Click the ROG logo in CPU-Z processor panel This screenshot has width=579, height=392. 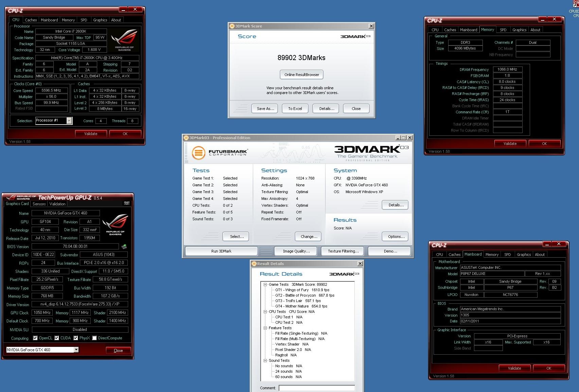click(124, 40)
